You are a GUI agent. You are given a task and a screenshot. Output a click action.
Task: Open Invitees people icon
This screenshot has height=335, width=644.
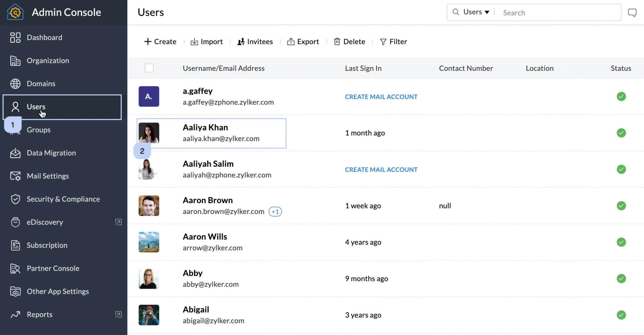[241, 42]
